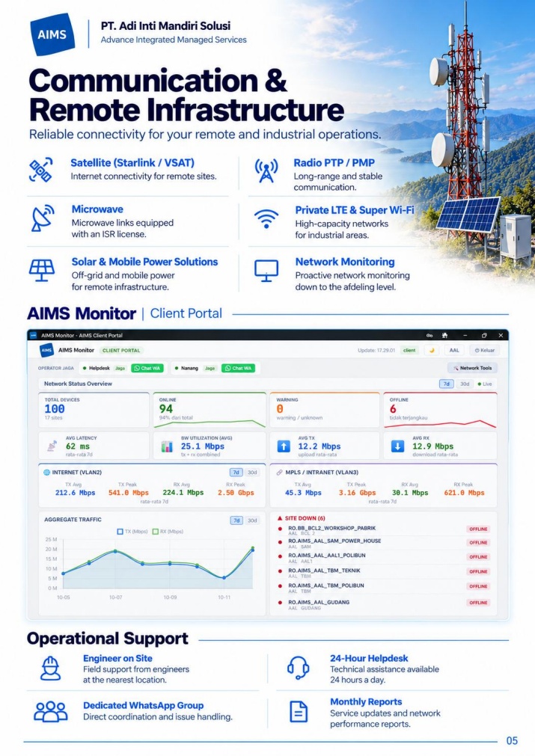
Task: Click Internet TX Avg value 212.6 Mbps
Action: coord(76,493)
